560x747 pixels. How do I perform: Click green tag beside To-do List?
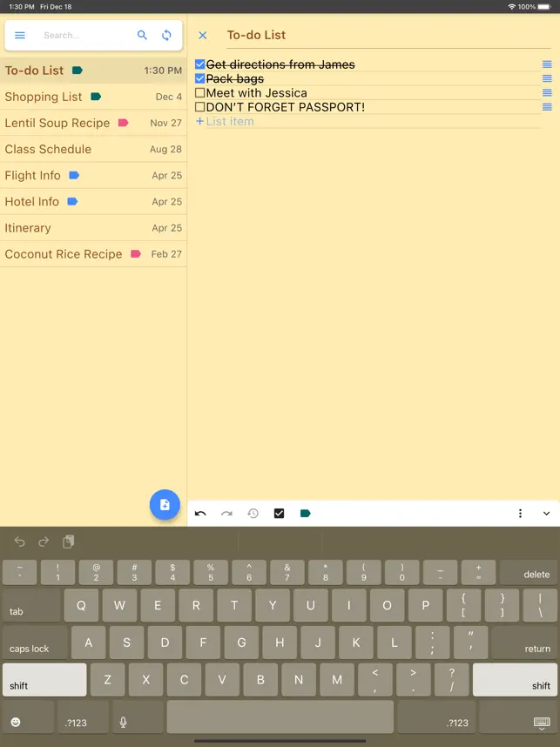pyautogui.click(x=78, y=71)
